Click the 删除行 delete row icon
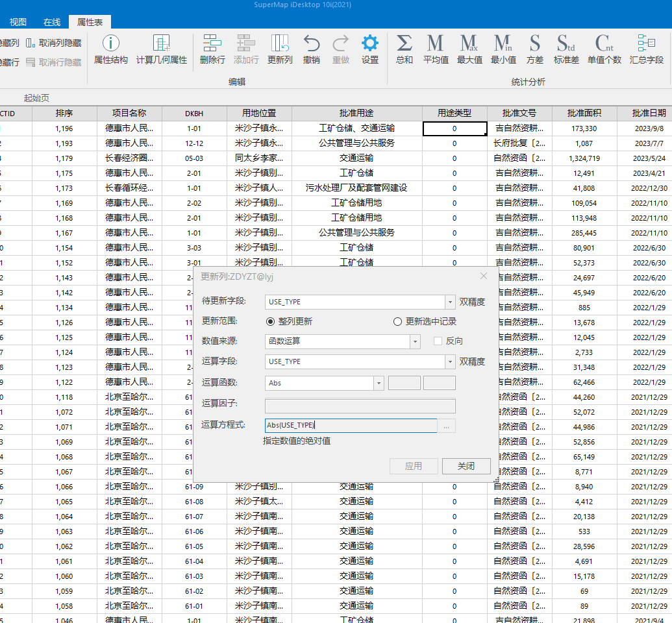This screenshot has width=672, height=623. [x=212, y=49]
